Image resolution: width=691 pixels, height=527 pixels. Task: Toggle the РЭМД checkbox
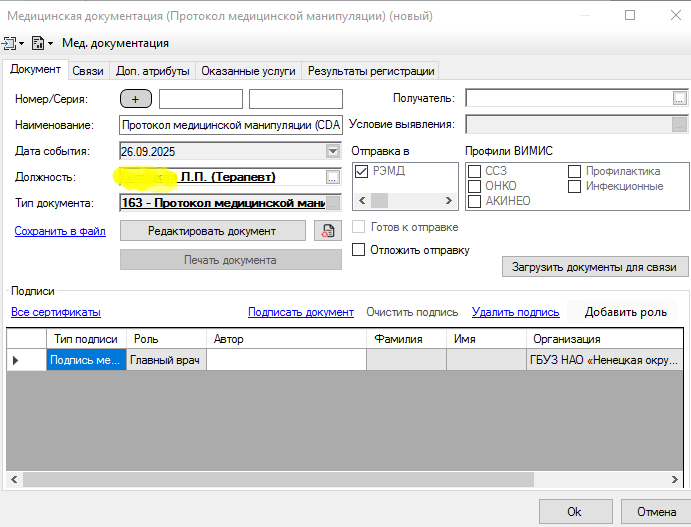pos(361,171)
